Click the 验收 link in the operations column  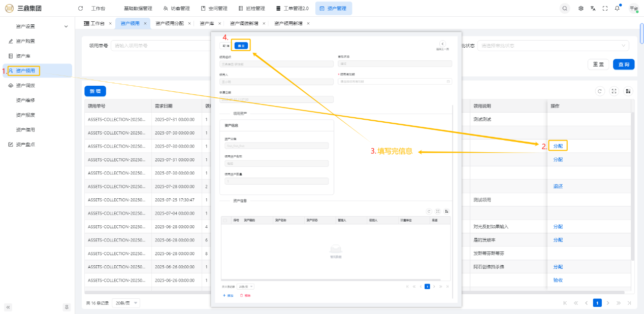click(x=558, y=280)
